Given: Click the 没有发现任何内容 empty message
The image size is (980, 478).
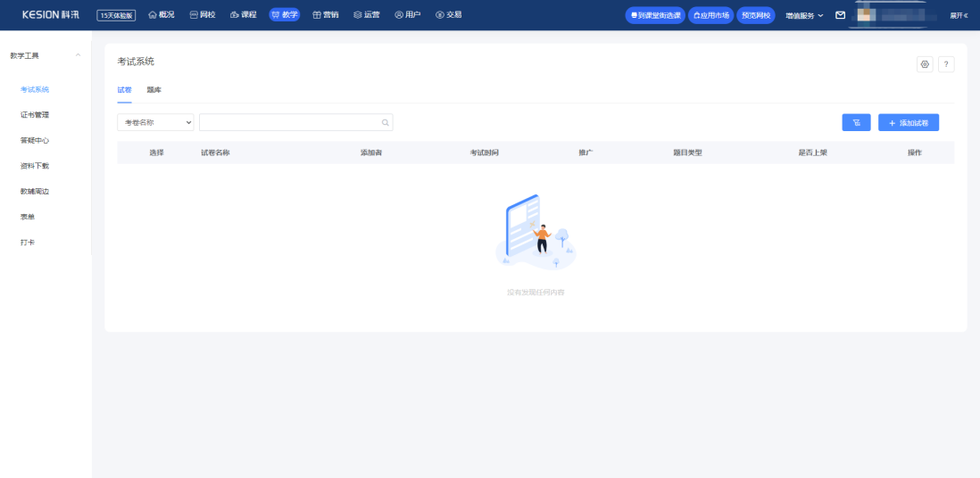Looking at the screenshot, I should 536,292.
